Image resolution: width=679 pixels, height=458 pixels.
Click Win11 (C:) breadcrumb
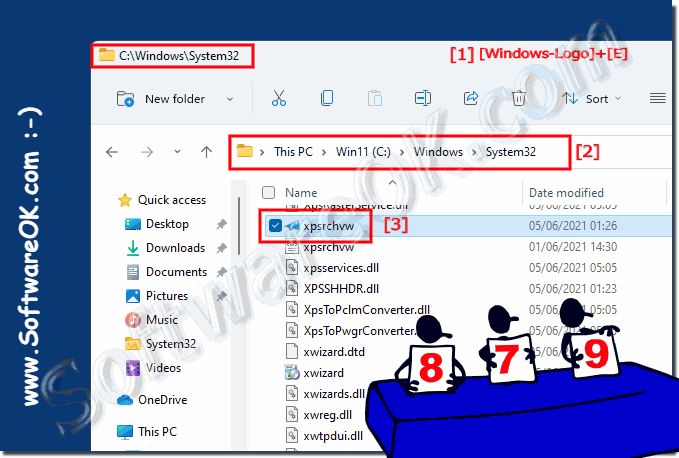coord(363,152)
